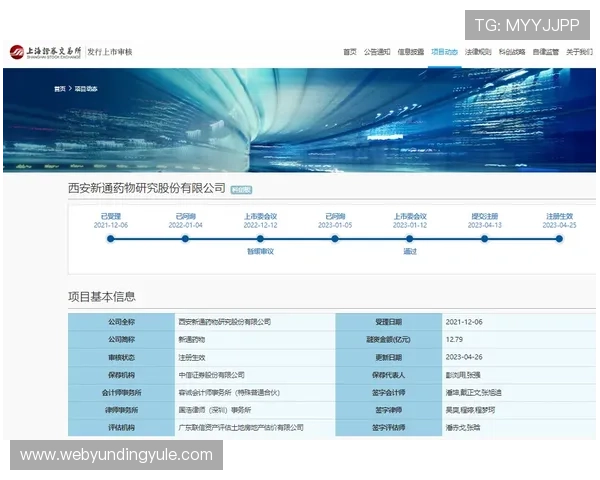Go to 首页 in the breadcrumb
This screenshot has height=480, width=600.
60,89
